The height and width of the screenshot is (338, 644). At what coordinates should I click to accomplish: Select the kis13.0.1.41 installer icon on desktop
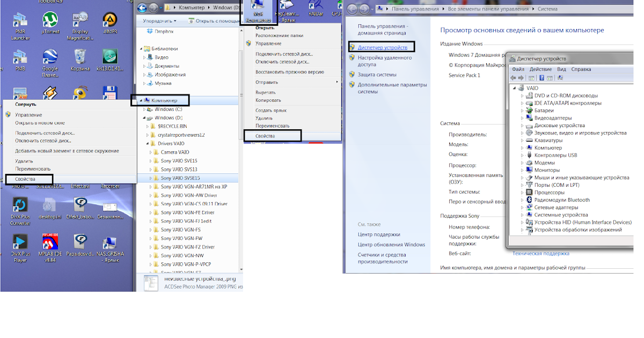[110, 57]
